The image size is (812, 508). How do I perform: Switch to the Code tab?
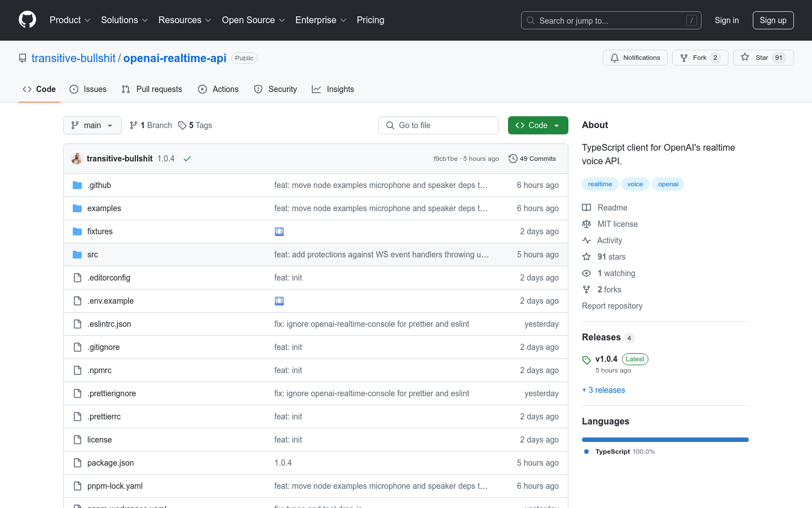coord(39,89)
